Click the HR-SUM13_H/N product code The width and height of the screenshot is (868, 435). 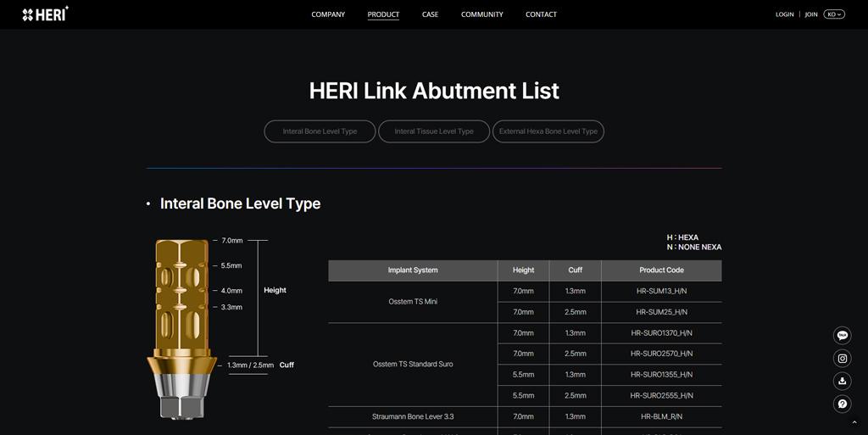coord(661,291)
